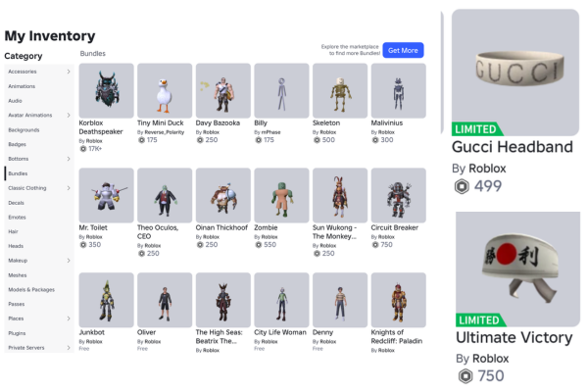Open the Mr. Toilet bundle image

click(x=106, y=195)
